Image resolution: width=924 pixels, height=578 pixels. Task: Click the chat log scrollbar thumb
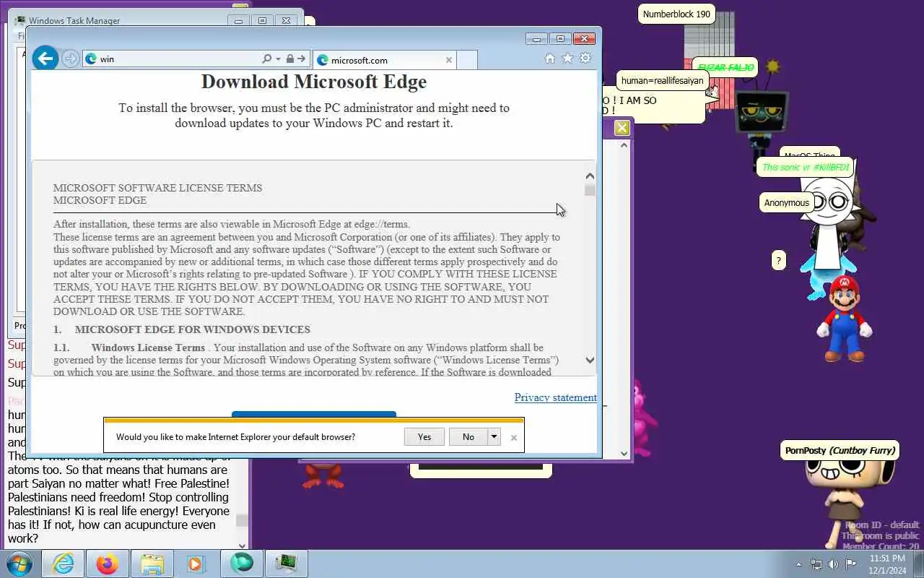coord(242,520)
